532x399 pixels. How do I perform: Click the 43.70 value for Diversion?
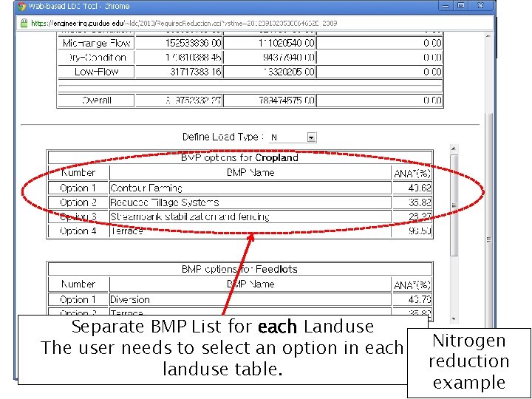click(x=420, y=299)
